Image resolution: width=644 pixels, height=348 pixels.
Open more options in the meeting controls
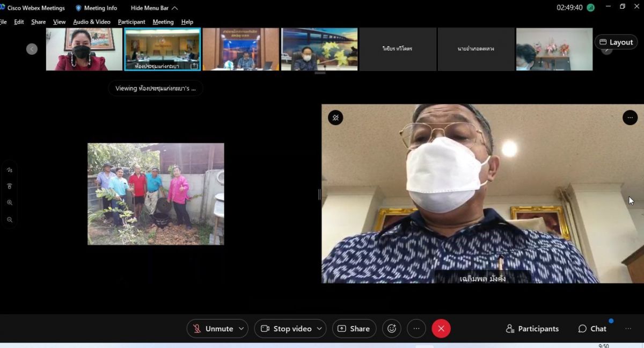click(x=416, y=329)
